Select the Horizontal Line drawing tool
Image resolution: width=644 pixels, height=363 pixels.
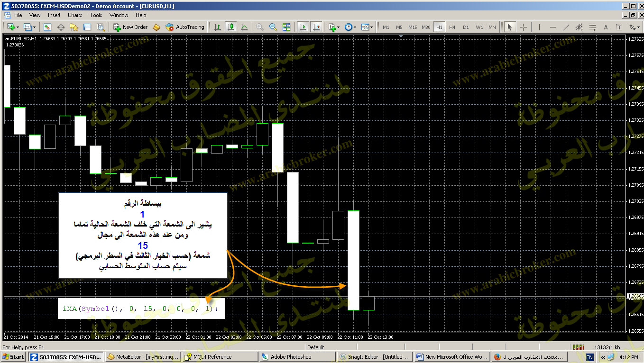[x=552, y=27]
